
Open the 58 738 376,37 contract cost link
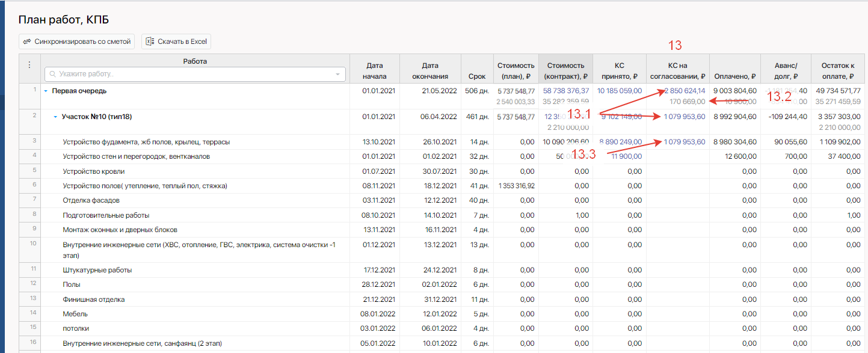[x=566, y=91]
